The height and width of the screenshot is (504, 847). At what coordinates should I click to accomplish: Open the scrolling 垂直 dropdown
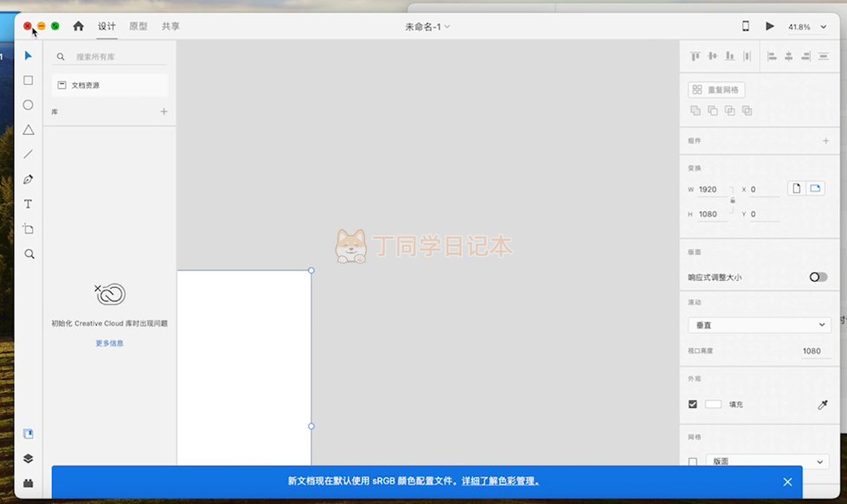759,325
